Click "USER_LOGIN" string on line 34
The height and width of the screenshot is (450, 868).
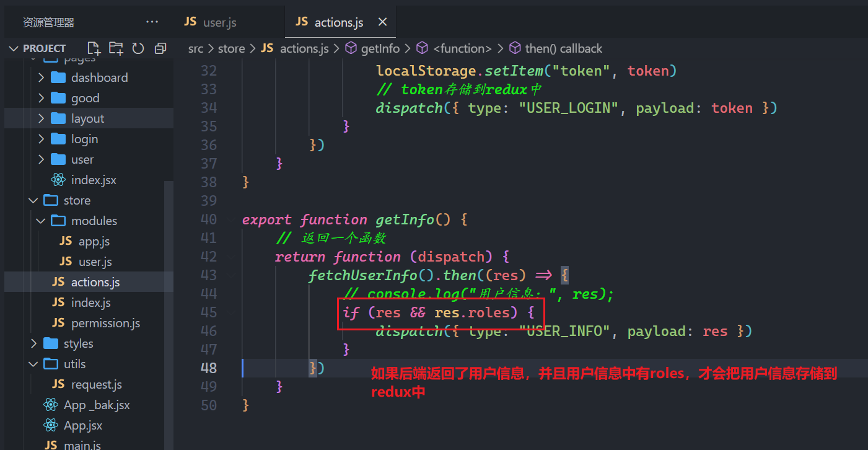tap(569, 108)
